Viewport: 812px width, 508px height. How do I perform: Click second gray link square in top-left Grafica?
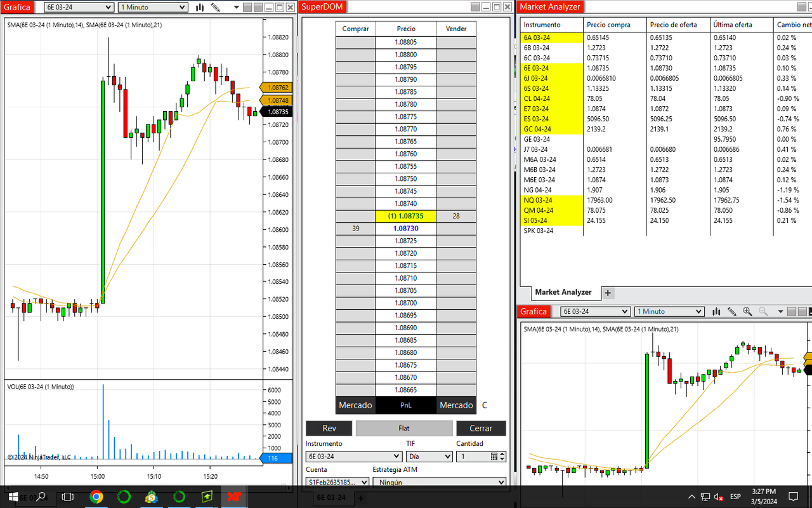(x=258, y=7)
